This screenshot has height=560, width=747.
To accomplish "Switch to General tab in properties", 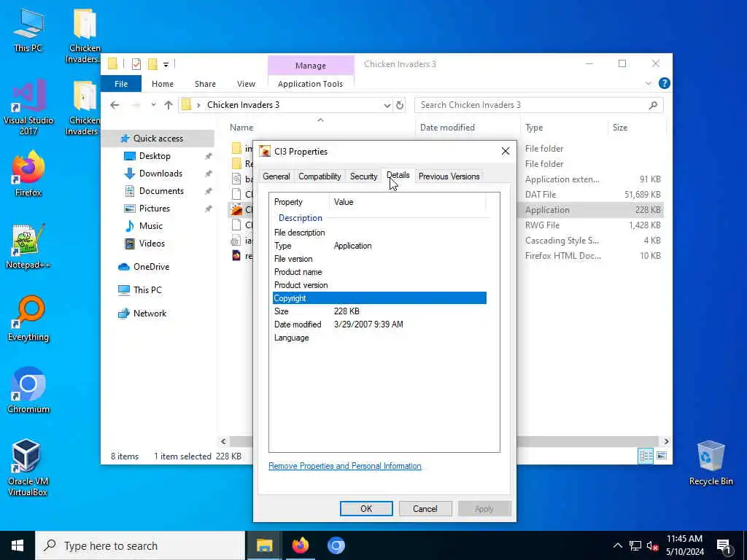I will (276, 176).
